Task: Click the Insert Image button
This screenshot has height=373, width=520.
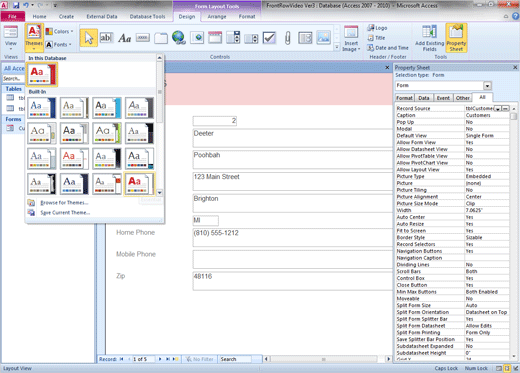Action: click(351, 38)
